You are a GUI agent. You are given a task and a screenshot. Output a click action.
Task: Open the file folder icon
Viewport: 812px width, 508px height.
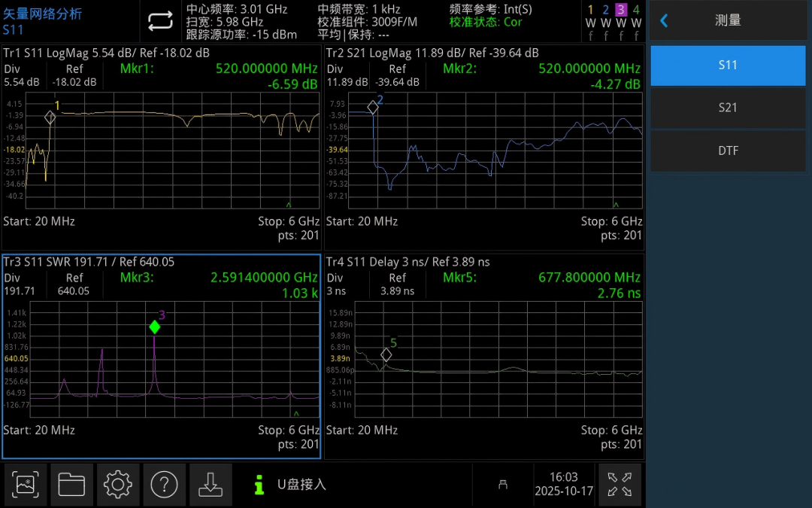point(71,484)
